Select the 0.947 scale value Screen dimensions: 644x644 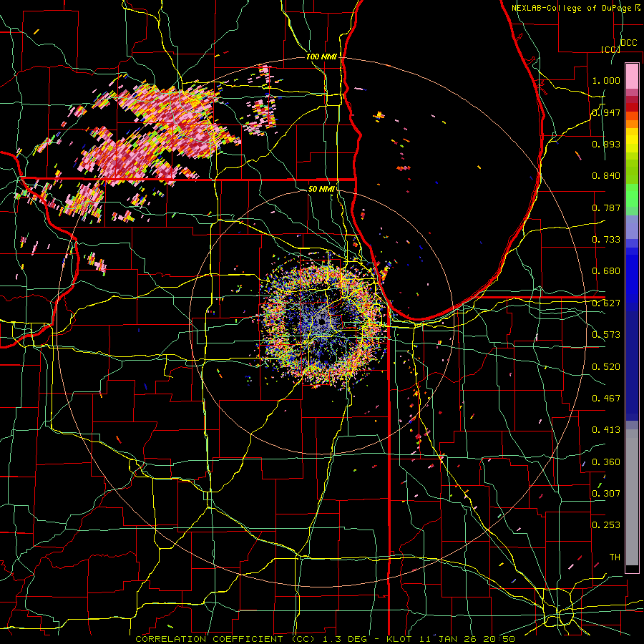(x=606, y=112)
